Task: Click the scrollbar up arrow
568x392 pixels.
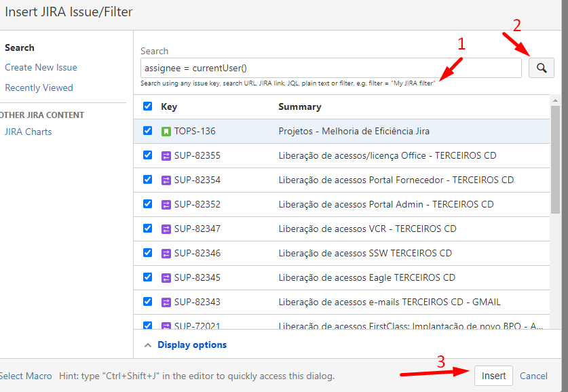Action: tap(555, 100)
